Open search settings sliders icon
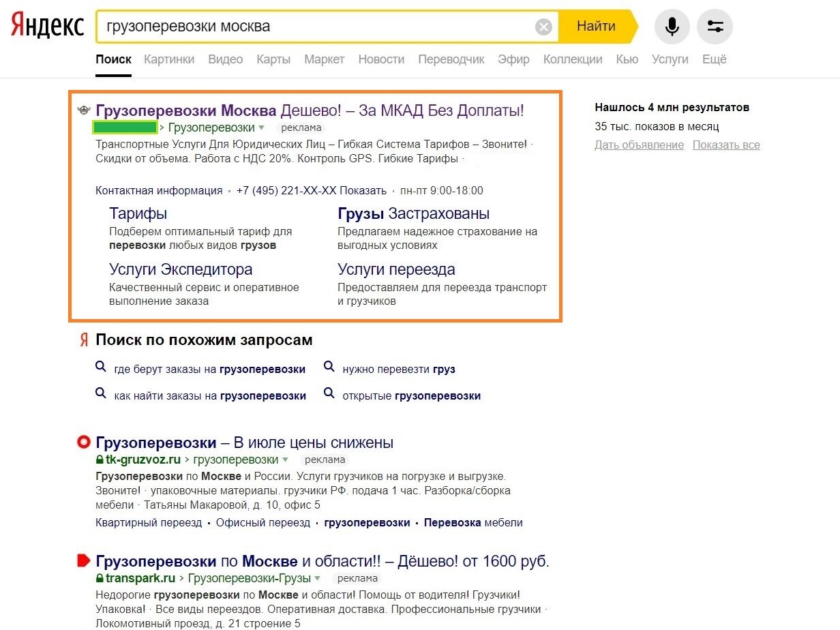 click(x=715, y=27)
